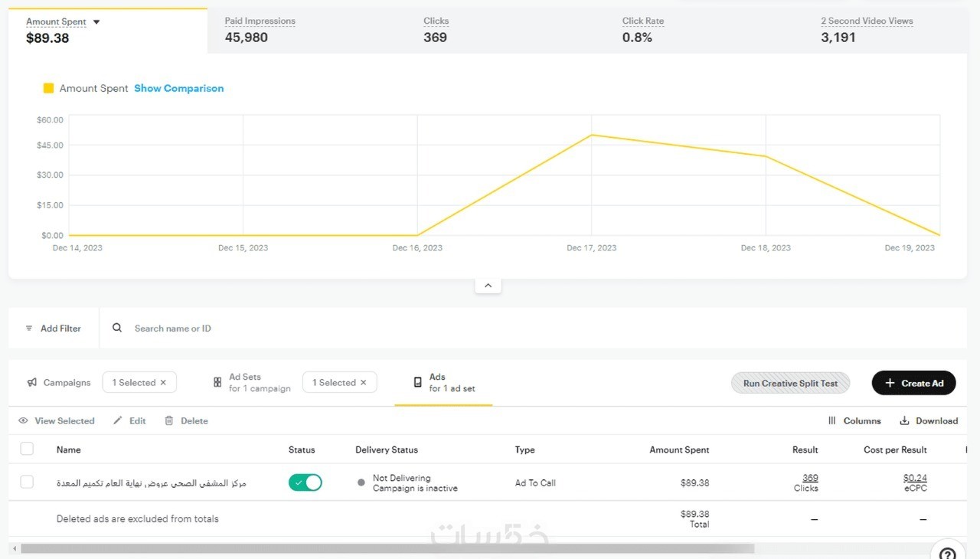Viewport: 980px width, 559px height.
Task: Click the Delete trash icon
Action: [169, 420]
